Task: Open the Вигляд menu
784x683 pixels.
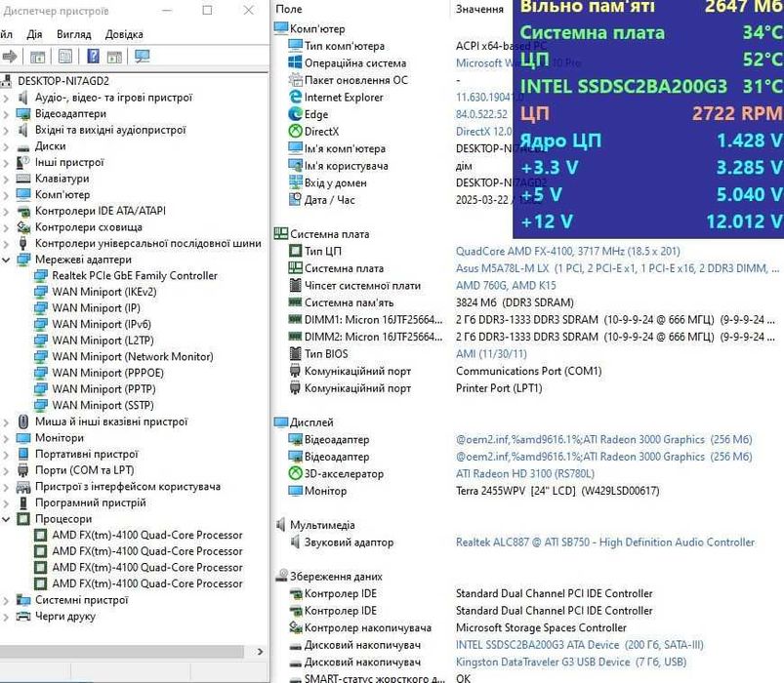Action: 74,34
